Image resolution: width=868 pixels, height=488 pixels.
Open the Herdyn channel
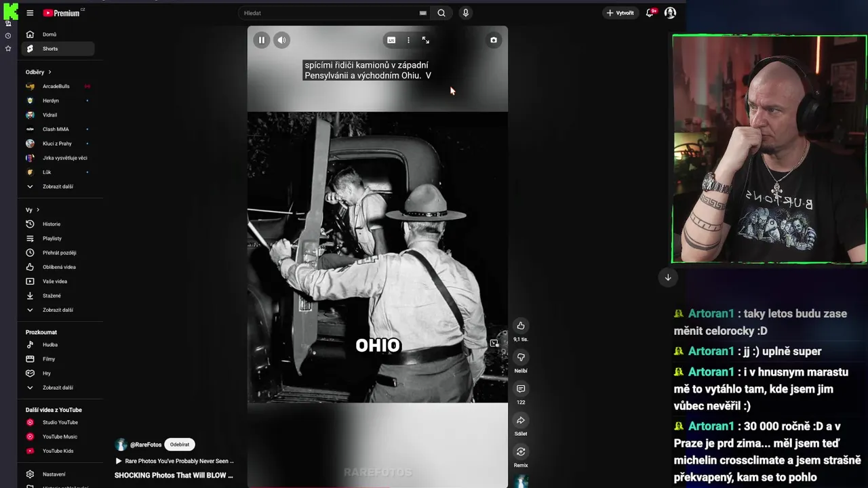[58, 100]
